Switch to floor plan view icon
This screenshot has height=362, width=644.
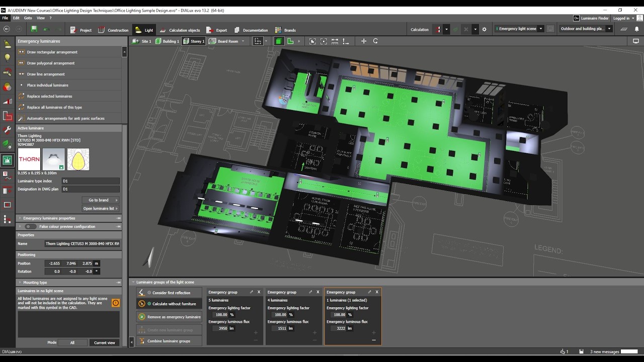click(x=290, y=41)
